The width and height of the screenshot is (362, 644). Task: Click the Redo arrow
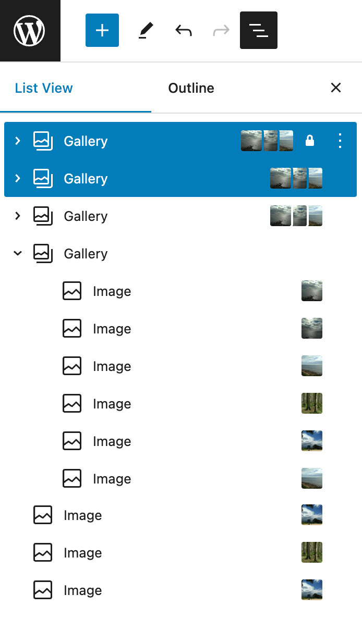point(221,30)
